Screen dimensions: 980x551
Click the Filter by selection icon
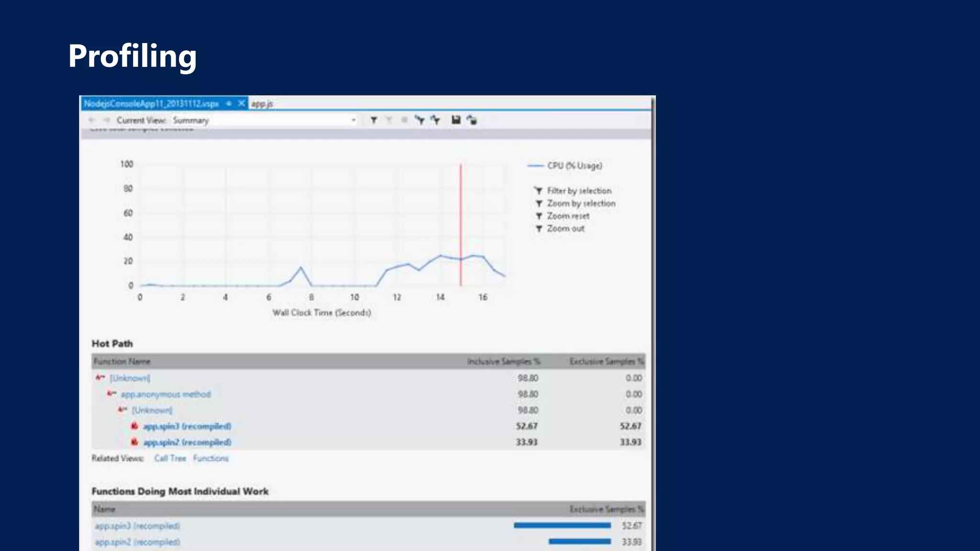pyautogui.click(x=538, y=190)
